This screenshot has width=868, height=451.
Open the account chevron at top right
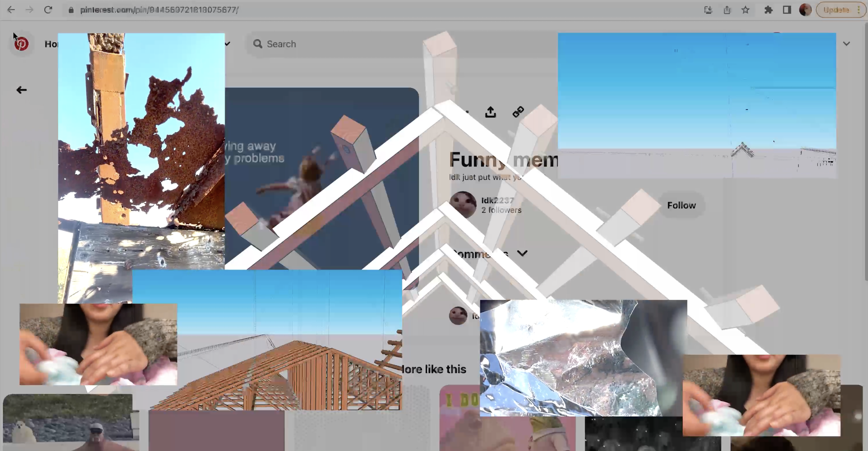pos(846,44)
